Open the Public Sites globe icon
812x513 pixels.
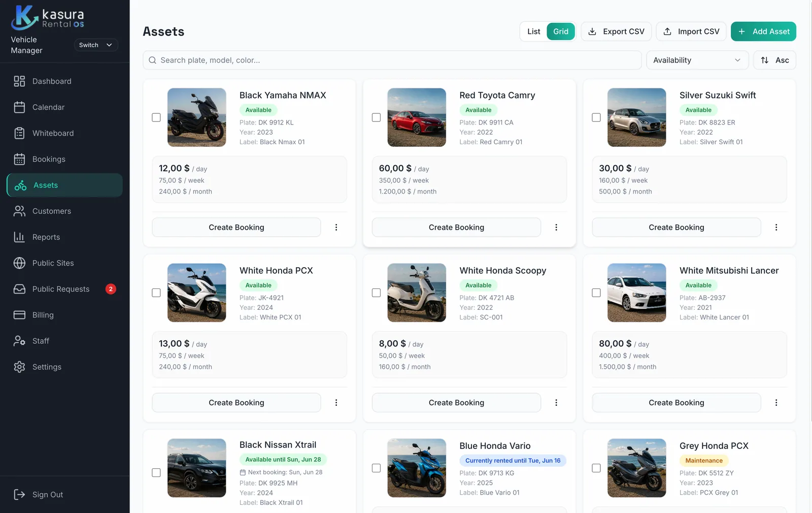19,263
